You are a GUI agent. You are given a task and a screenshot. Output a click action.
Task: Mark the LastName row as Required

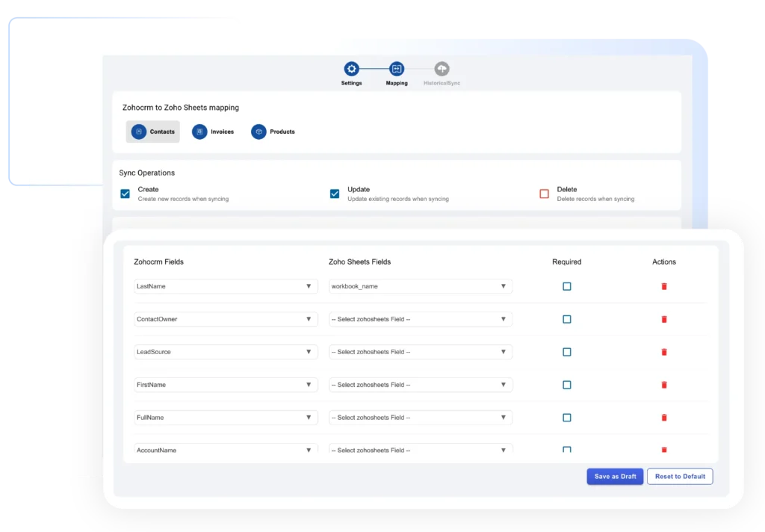click(x=566, y=286)
